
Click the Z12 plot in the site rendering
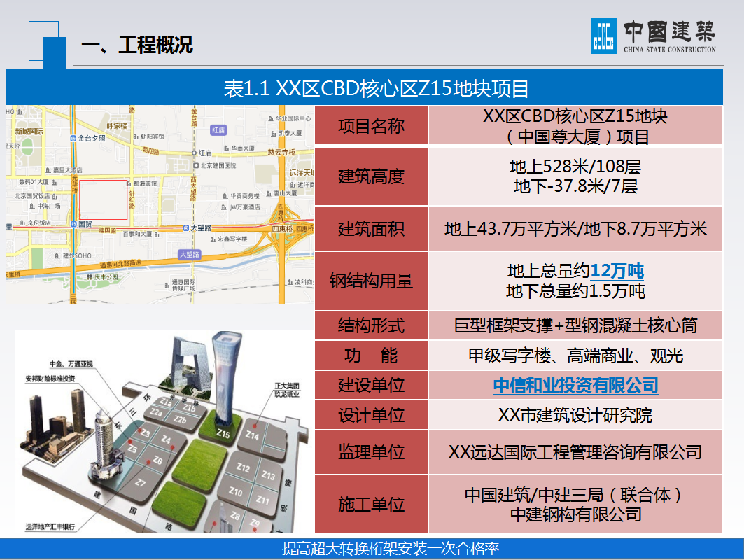pos(243,468)
